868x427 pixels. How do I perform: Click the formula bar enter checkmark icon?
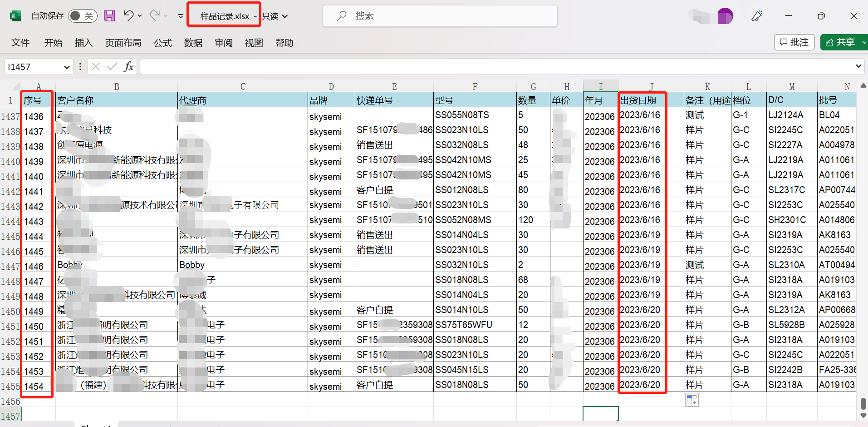coord(112,67)
